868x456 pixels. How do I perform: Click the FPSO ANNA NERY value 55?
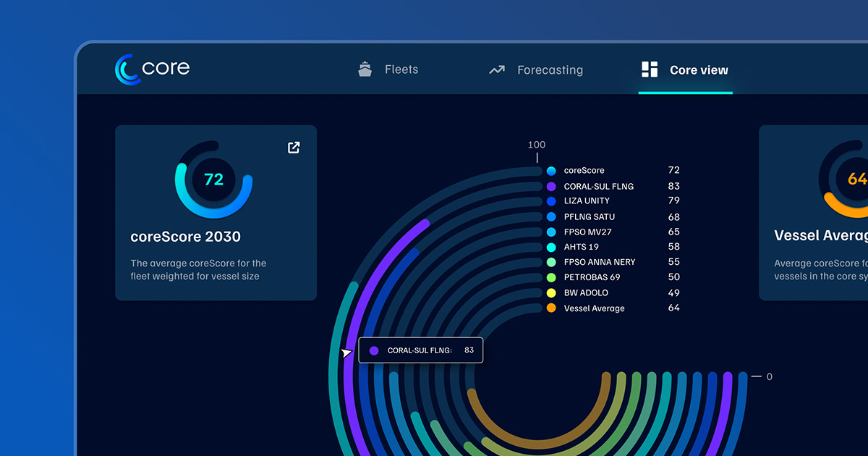(673, 262)
